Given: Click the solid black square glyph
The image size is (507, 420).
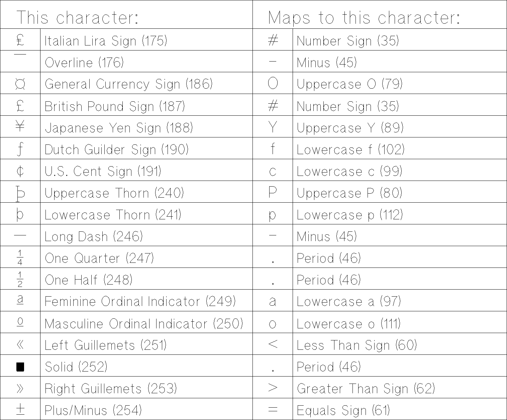Looking at the screenshot, I should [x=20, y=367].
